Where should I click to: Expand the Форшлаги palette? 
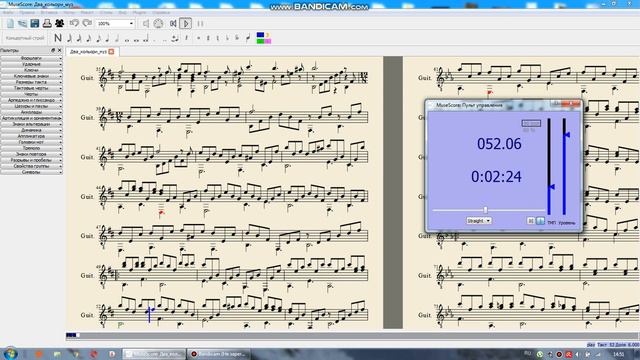pos(31,58)
